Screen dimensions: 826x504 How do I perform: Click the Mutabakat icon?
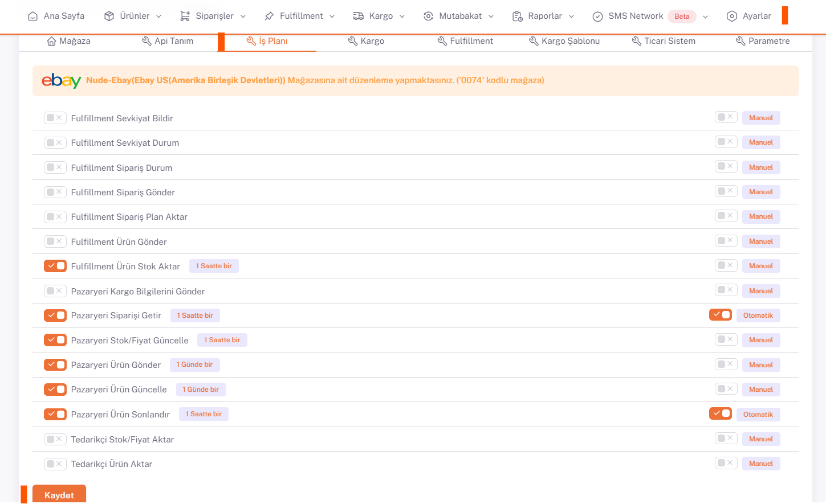click(x=428, y=16)
